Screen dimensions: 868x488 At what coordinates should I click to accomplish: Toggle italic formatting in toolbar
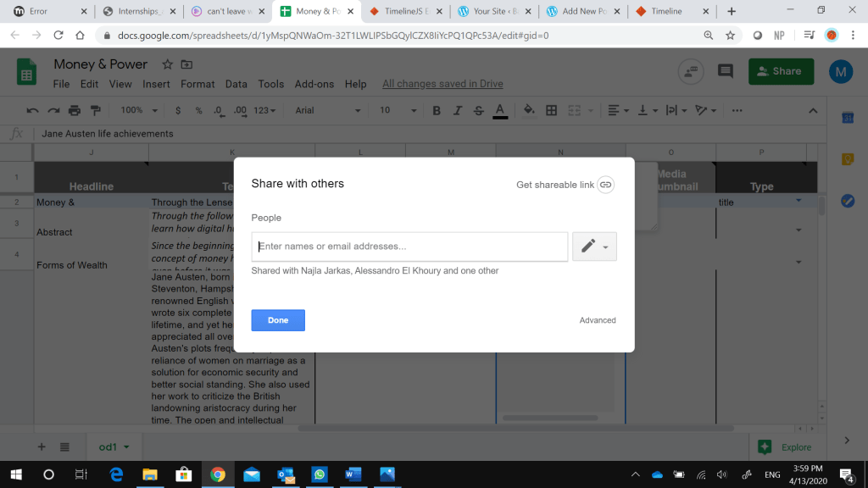point(458,110)
